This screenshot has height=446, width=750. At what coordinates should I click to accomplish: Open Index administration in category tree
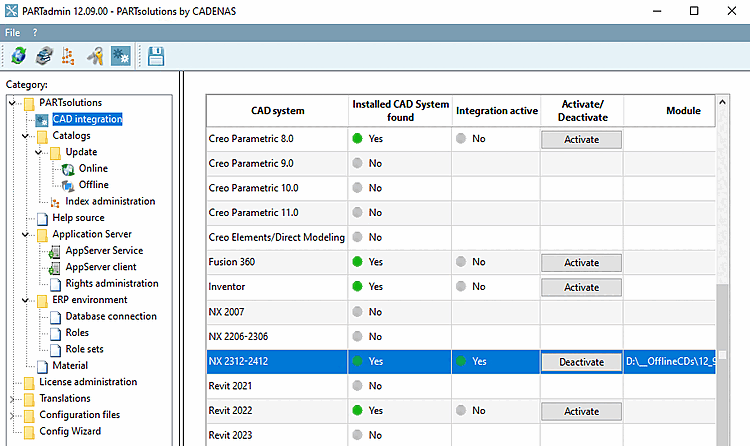pyautogui.click(x=110, y=201)
